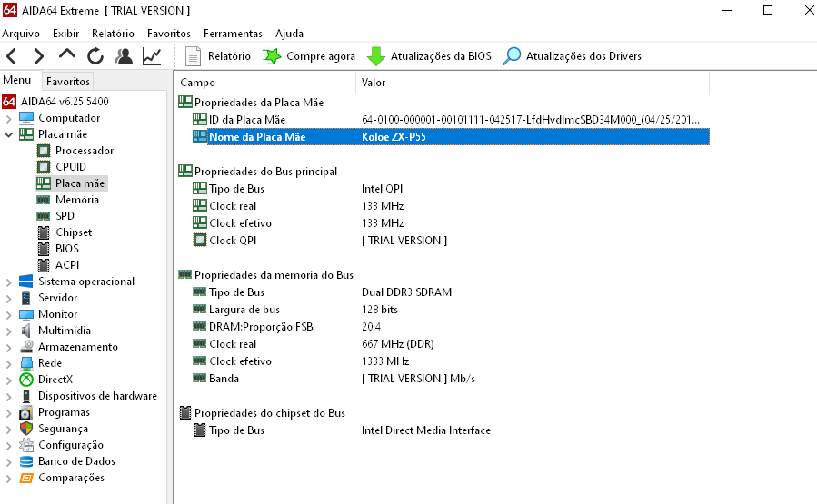Screen dimensions: 817x504
Task: Go back with the left arrow icon
Action: click(x=12, y=55)
